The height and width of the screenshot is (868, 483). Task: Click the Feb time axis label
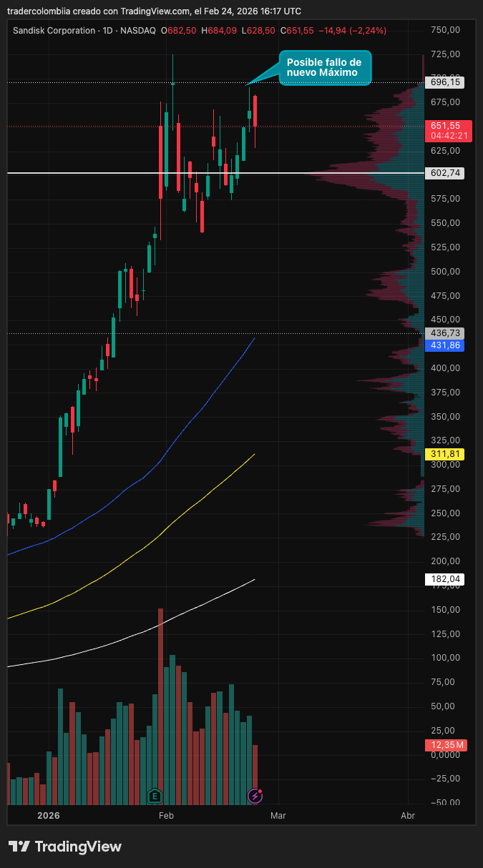(166, 816)
